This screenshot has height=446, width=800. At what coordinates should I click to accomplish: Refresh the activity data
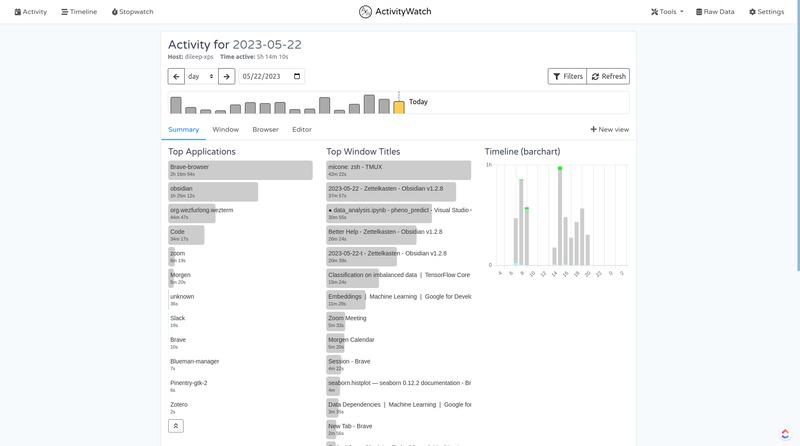point(608,76)
